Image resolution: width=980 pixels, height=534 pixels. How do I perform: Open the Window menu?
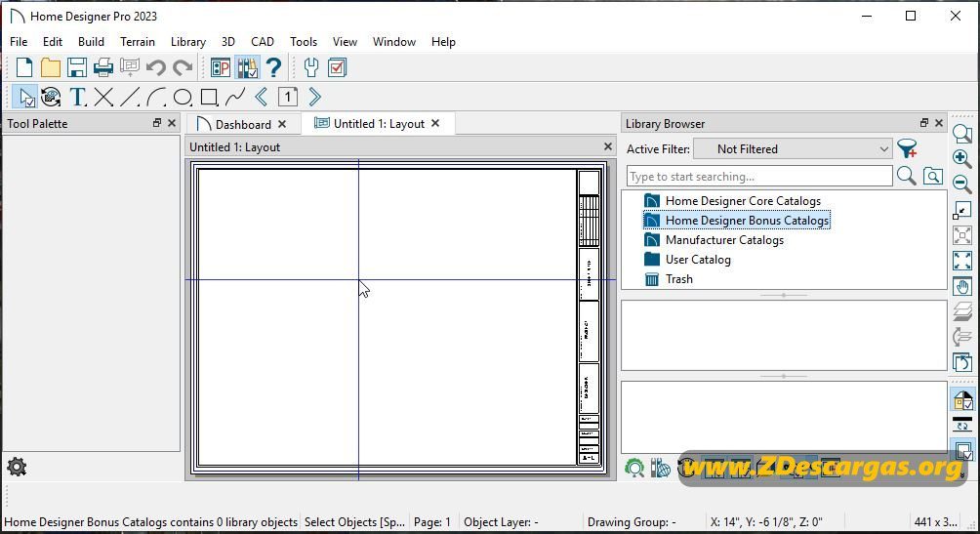pyautogui.click(x=394, y=41)
